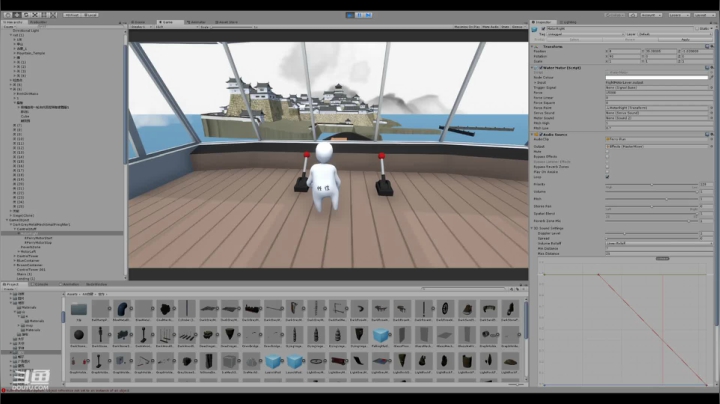Uncheck the Loop checkbox

point(608,177)
